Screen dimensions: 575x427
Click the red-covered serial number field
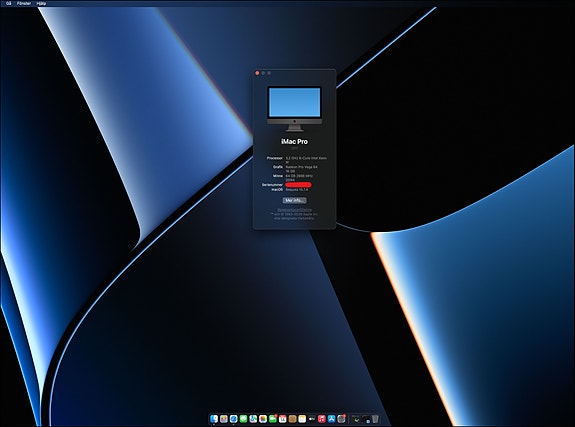click(298, 185)
